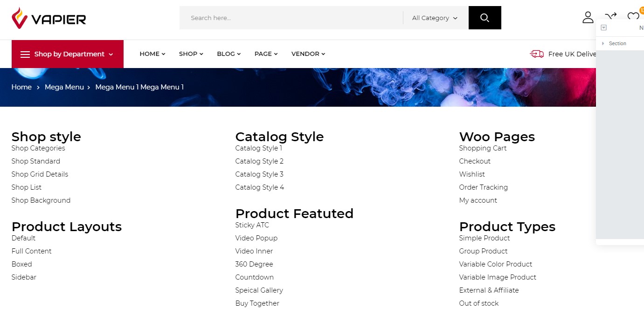Click Mega Menu 1 breadcrumb title
Viewport: 644px width, 315px height.
139,87
